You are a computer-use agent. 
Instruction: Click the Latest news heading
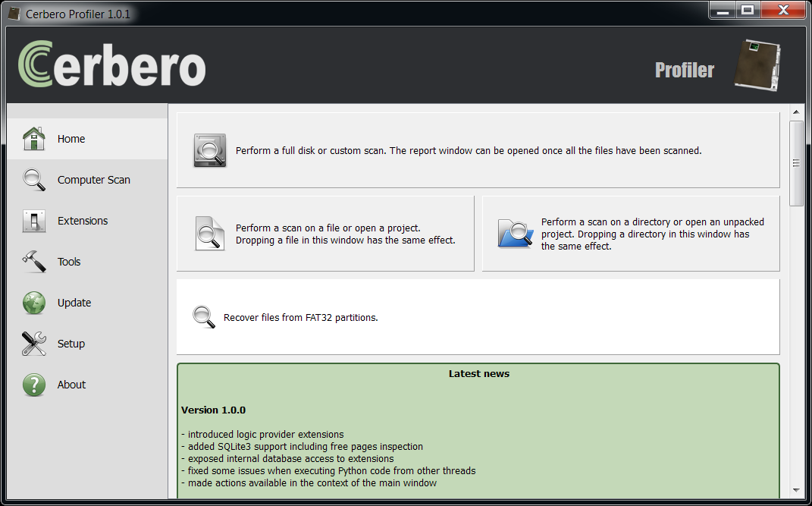coord(479,374)
